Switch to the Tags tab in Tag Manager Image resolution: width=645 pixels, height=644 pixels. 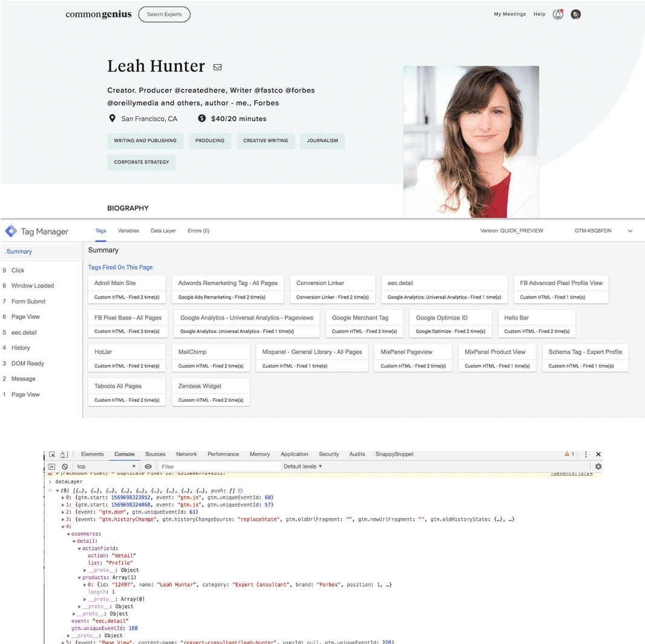(101, 231)
